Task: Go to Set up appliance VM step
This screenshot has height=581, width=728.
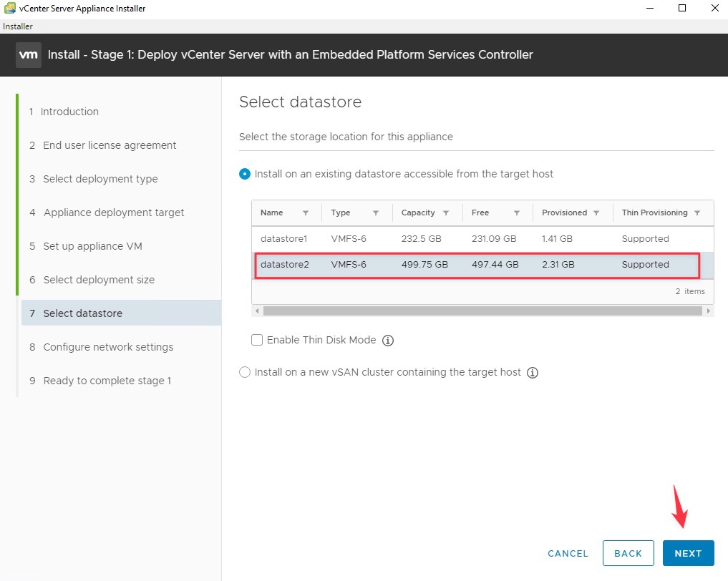Action: pyautogui.click(x=85, y=246)
